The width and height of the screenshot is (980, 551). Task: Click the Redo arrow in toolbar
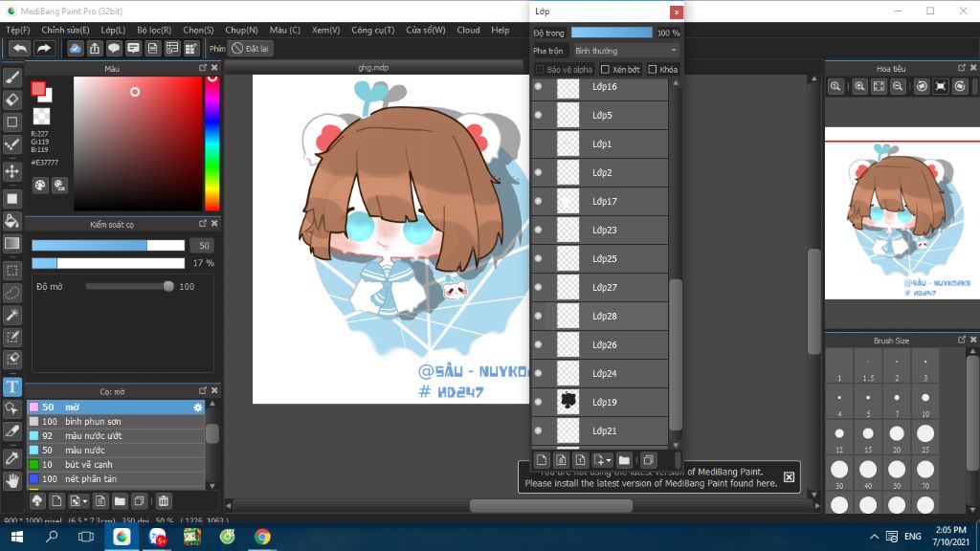point(44,48)
